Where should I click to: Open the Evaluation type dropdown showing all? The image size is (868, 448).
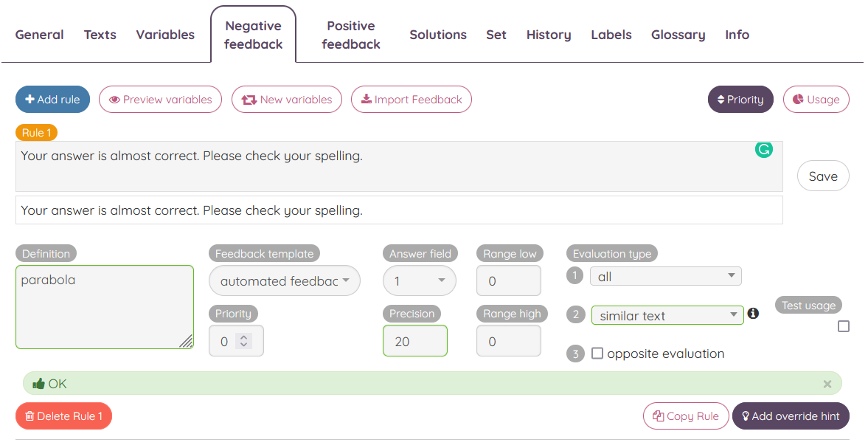pyautogui.click(x=665, y=275)
